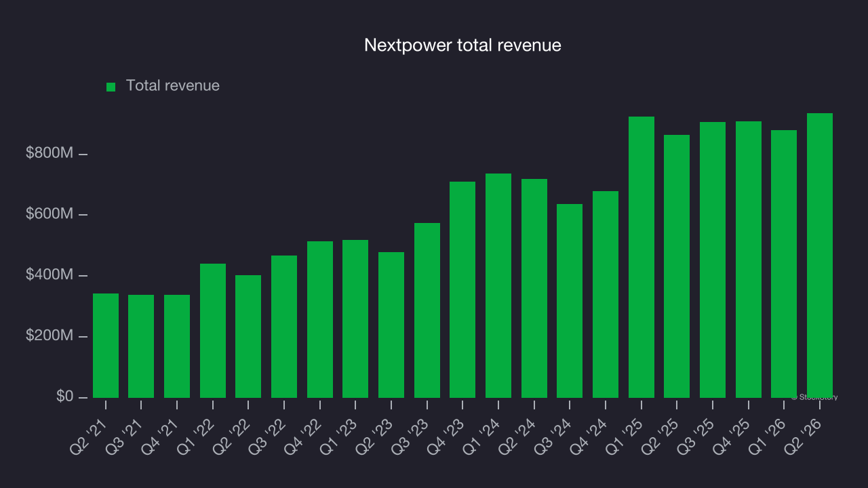
Task: Select the Total revenue legend label
Action: pyautogui.click(x=173, y=85)
